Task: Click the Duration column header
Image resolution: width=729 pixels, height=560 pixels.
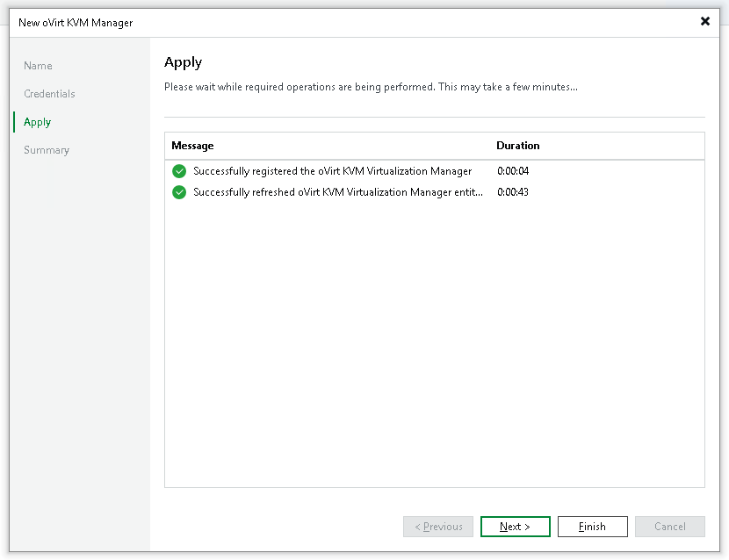Action: pyautogui.click(x=517, y=146)
